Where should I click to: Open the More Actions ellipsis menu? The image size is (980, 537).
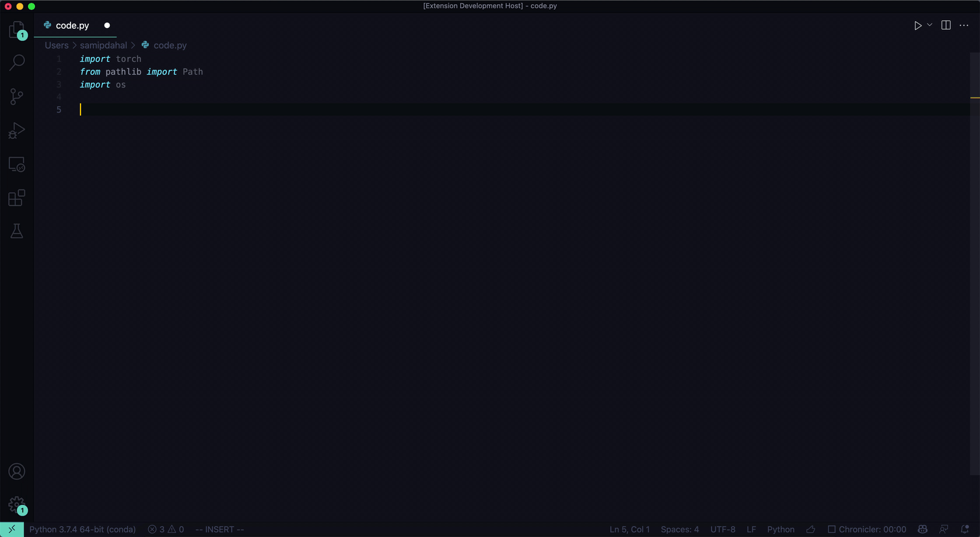[x=964, y=25]
